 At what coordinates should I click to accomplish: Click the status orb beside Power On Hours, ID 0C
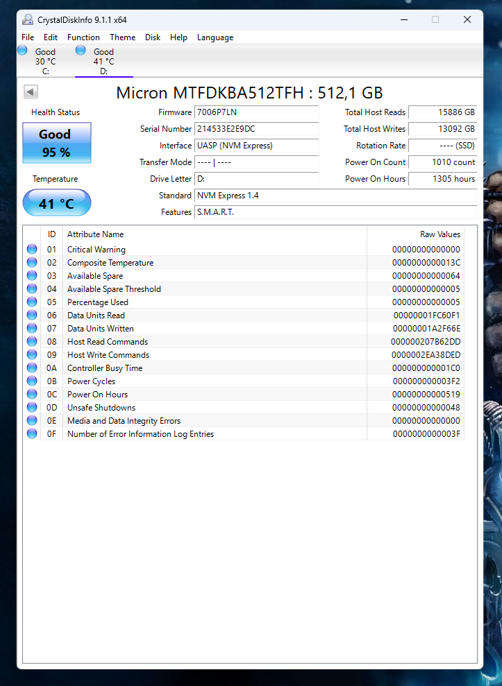tap(32, 394)
